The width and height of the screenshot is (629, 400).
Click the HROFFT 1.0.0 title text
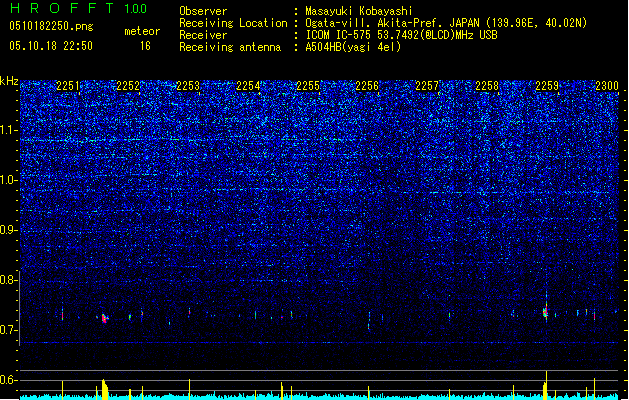(78, 8)
